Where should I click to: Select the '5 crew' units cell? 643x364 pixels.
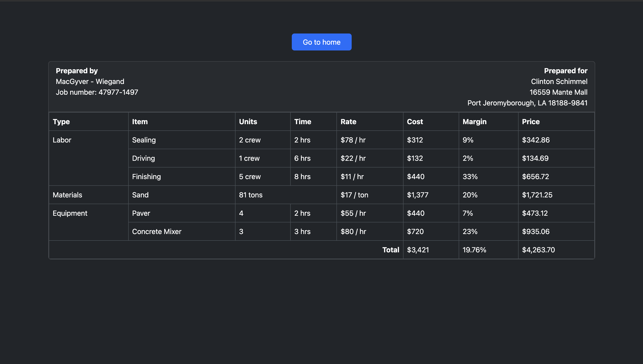click(x=263, y=176)
